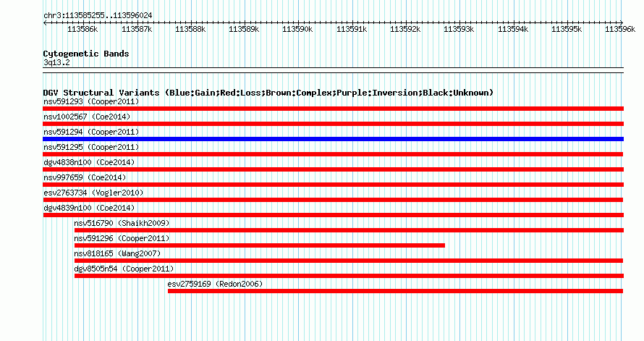Open the nsv591294 (Cooper2011) label
This screenshot has height=341, width=644.
pyautogui.click(x=91, y=132)
